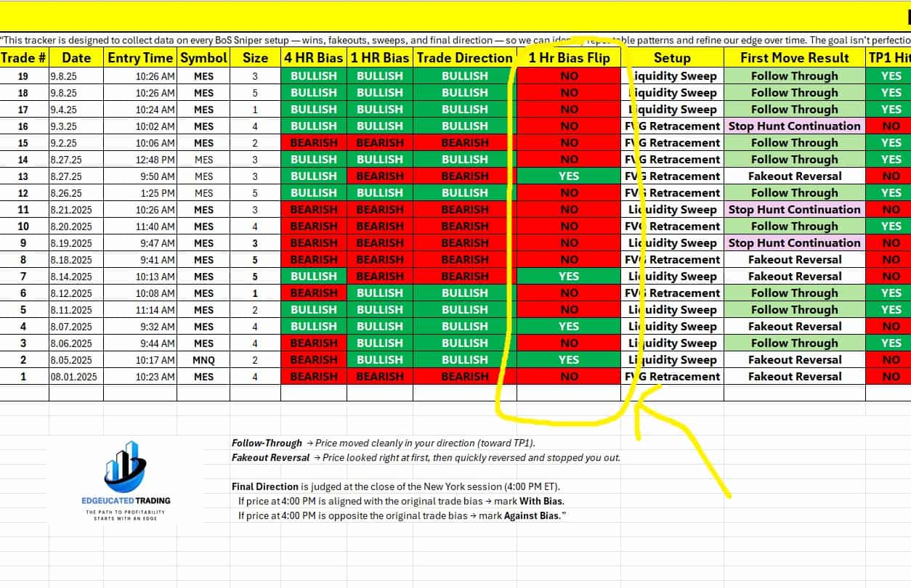Select the "Trade #" column header cell
This screenshot has width=911, height=588.
click(x=23, y=58)
